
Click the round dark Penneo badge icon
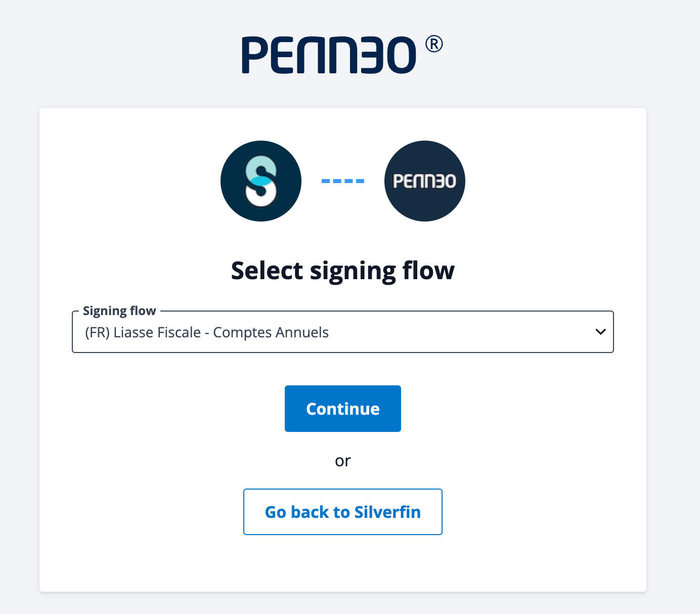point(425,181)
